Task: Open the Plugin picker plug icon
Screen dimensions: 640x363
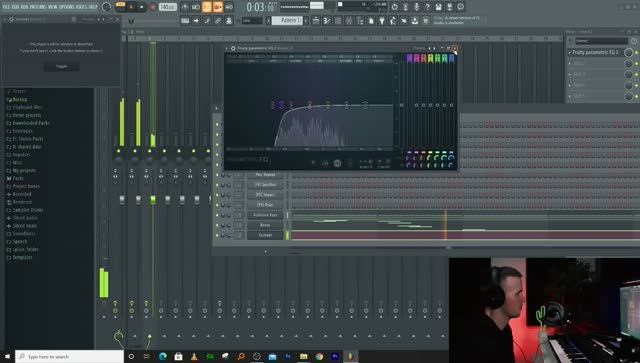Action: (382, 20)
